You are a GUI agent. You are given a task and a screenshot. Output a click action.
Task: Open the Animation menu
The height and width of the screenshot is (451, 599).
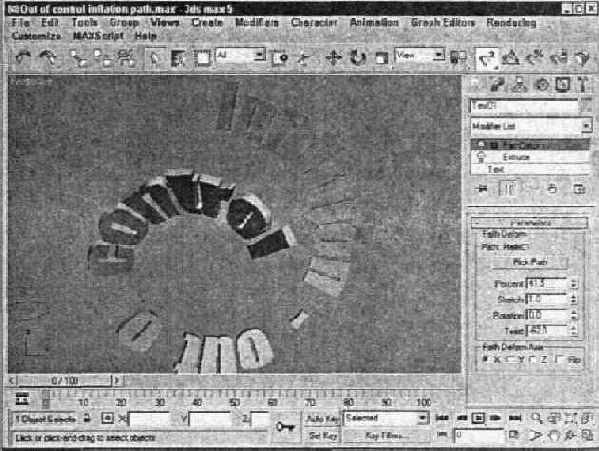pyautogui.click(x=374, y=23)
